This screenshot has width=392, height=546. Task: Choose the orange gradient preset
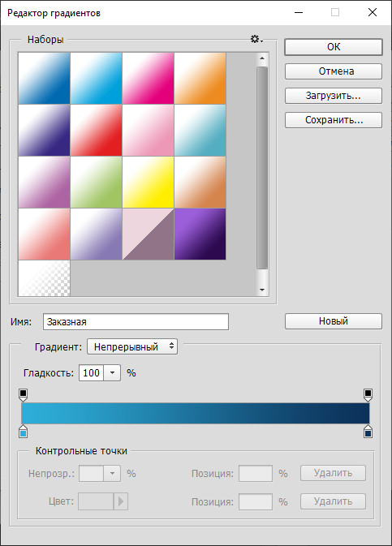200,79
